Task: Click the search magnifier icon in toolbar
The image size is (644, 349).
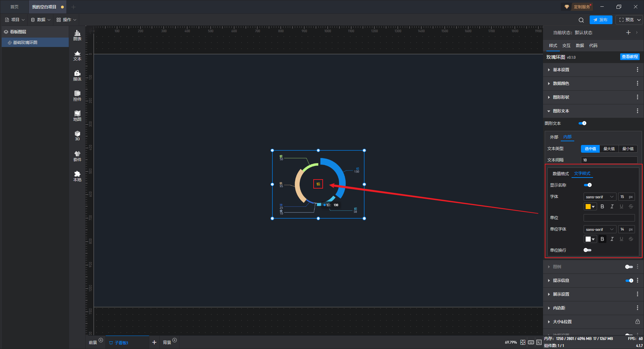Action: [x=581, y=20]
